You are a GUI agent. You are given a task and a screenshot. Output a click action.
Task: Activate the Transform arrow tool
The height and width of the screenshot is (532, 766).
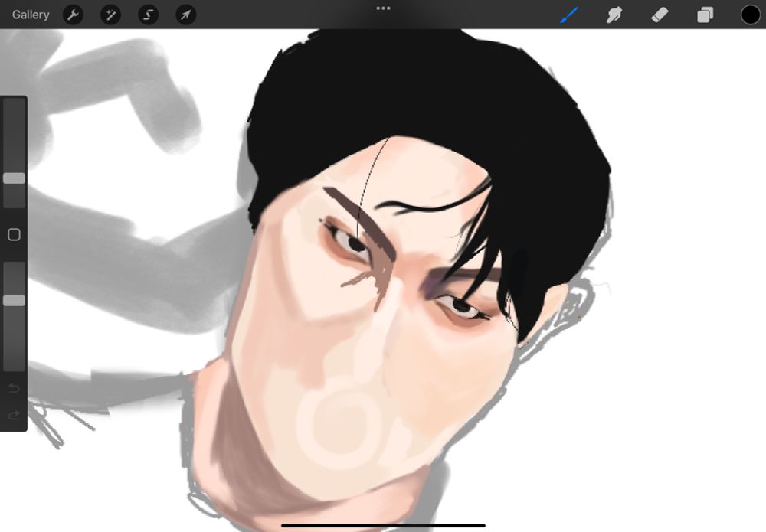tap(185, 15)
